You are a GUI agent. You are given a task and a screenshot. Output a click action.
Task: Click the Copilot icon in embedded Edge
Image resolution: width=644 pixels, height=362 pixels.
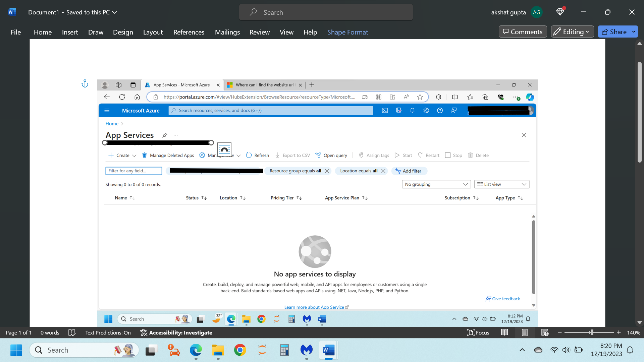pos(530,97)
